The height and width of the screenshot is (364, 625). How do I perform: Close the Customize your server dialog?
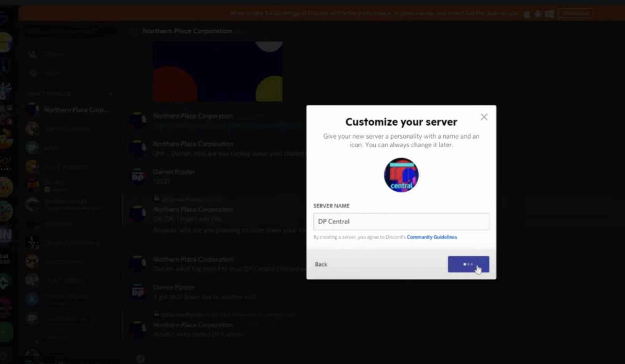[484, 117]
